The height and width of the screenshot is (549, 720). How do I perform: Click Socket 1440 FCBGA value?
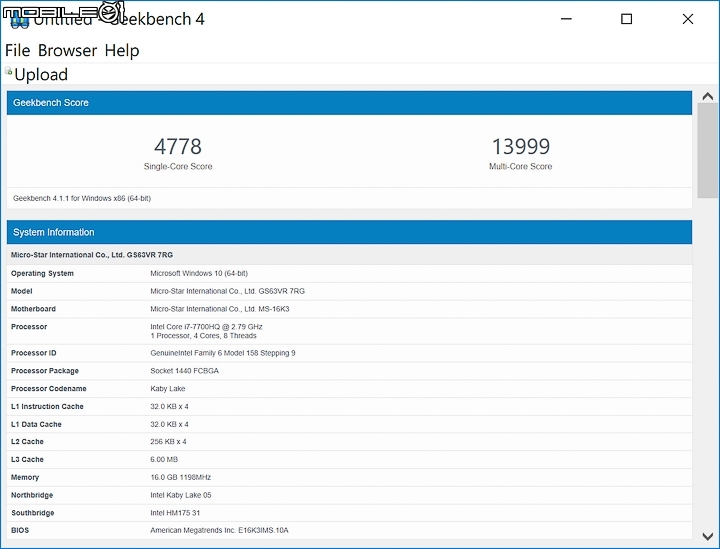[185, 371]
